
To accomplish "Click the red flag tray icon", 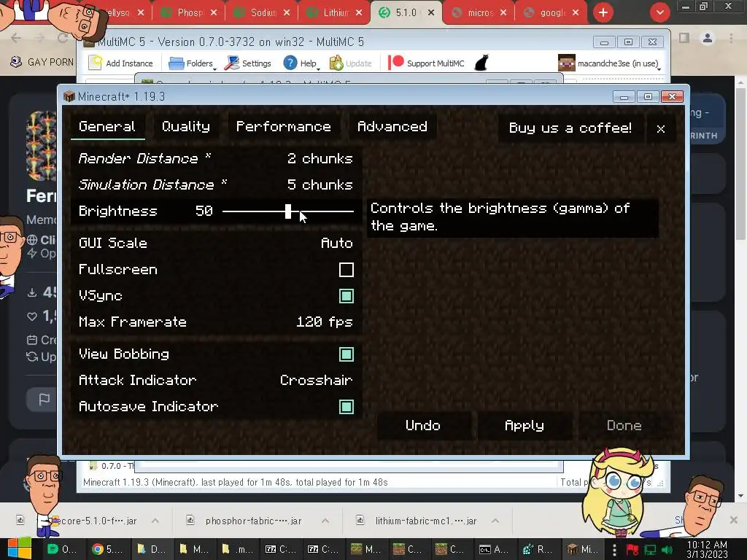I will pyautogui.click(x=632, y=550).
